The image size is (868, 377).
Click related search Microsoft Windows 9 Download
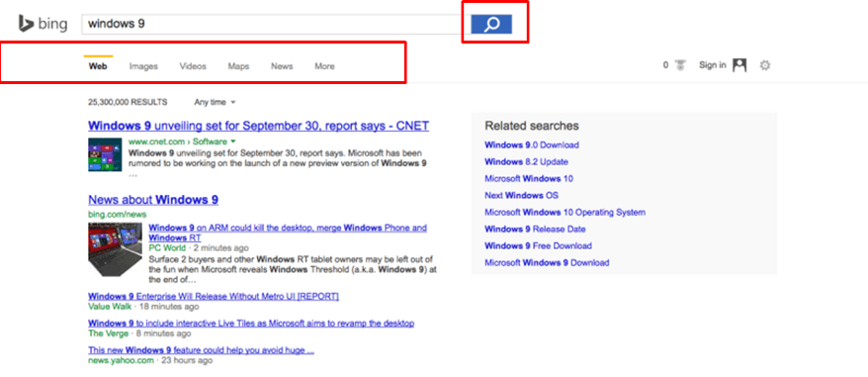pos(547,262)
